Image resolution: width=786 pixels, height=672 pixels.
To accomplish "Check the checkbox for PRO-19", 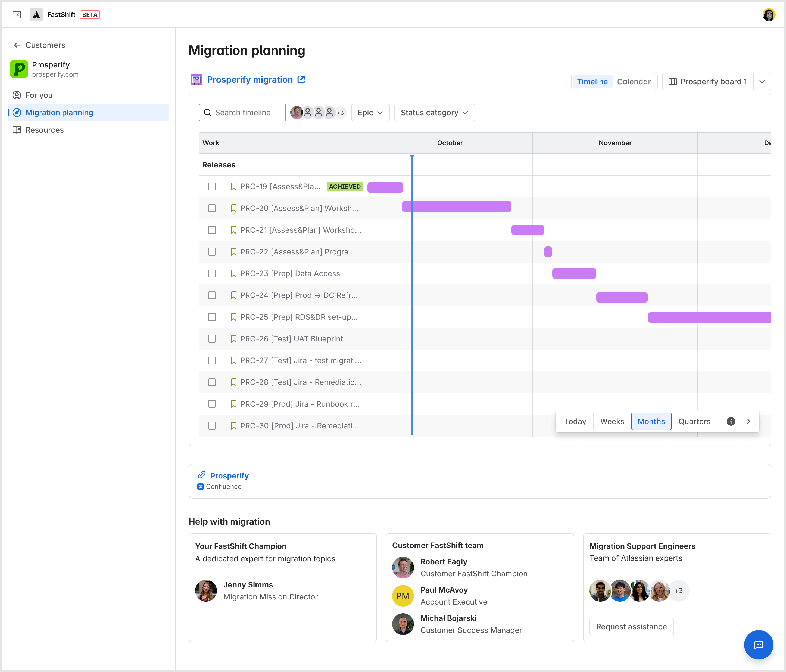I will coord(212,186).
